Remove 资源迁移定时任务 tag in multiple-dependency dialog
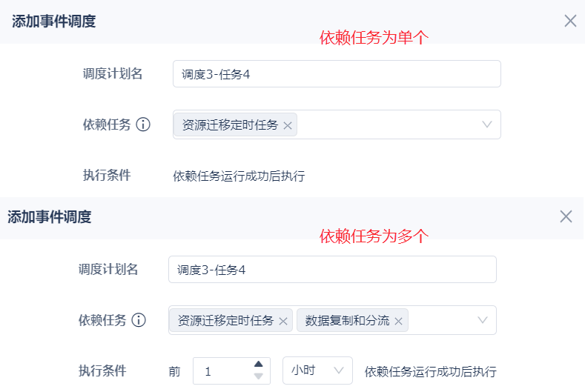This screenshot has width=585, height=392. coord(283,321)
